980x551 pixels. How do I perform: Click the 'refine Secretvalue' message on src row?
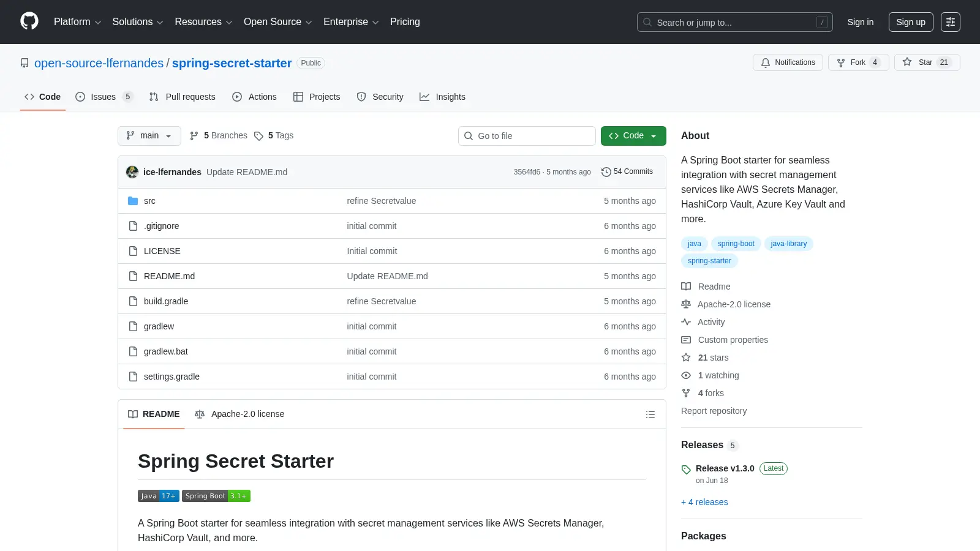(x=382, y=201)
